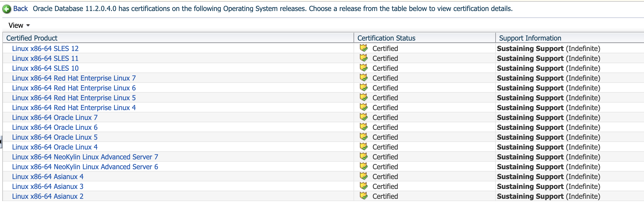Open the Linux x86-64 Asianux 3 link

coord(48,187)
